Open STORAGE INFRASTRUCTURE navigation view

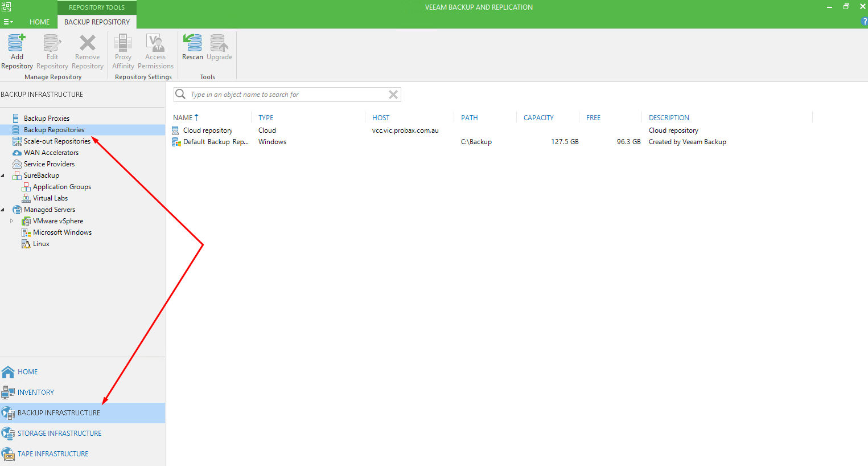[83, 434]
